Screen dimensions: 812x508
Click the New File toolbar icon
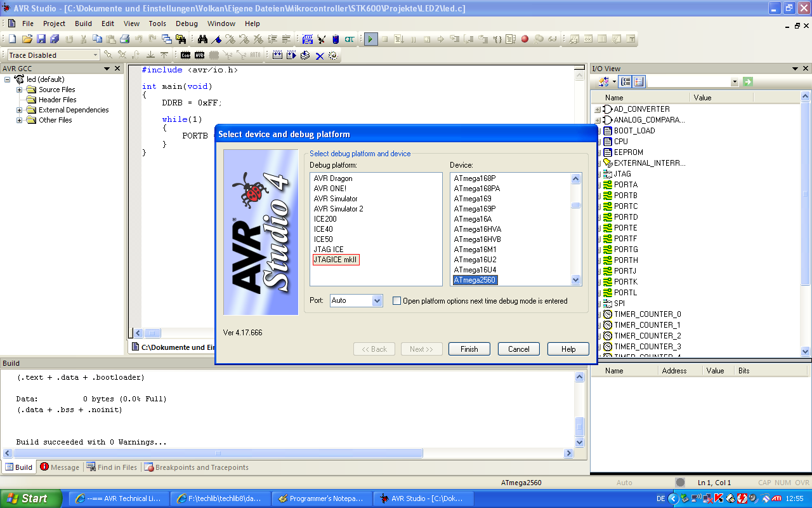coord(12,39)
